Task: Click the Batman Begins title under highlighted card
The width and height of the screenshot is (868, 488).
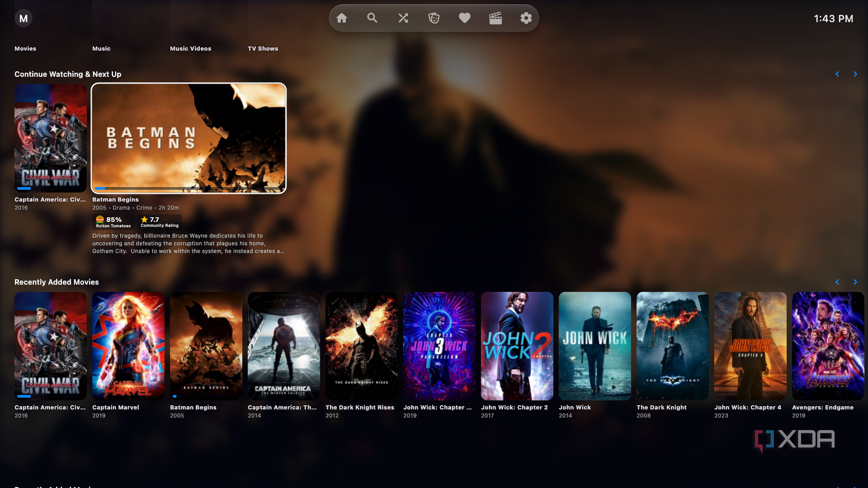Action: [115, 200]
